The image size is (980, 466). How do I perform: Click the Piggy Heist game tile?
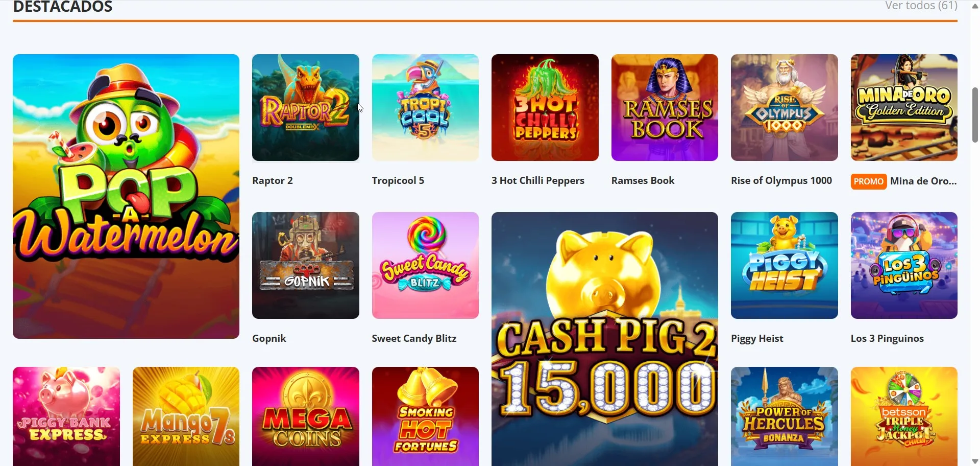tap(784, 266)
